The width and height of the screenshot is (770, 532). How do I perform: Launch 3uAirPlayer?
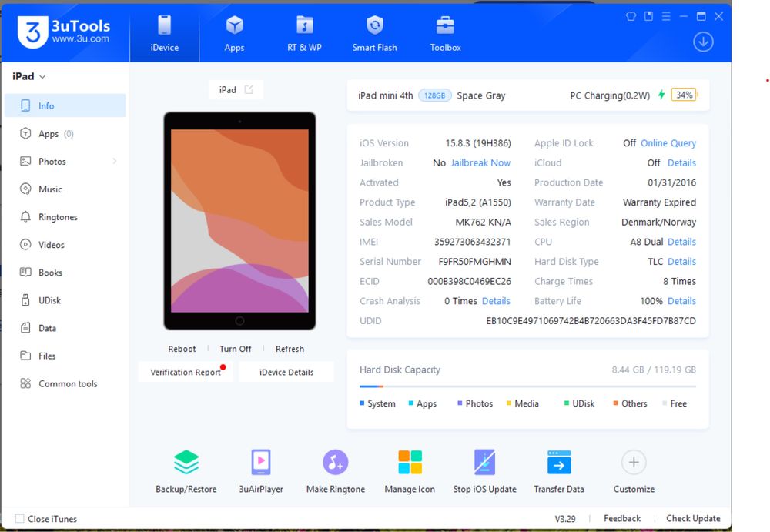click(261, 472)
